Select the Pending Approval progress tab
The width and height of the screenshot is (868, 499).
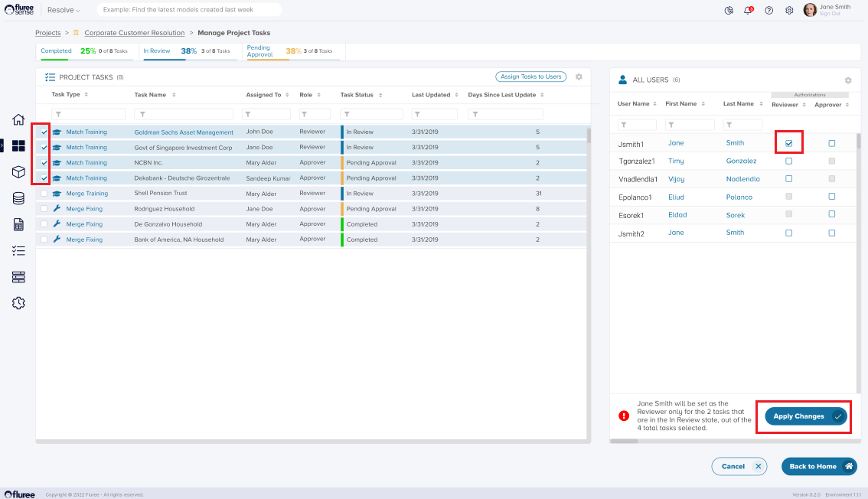[x=294, y=51]
